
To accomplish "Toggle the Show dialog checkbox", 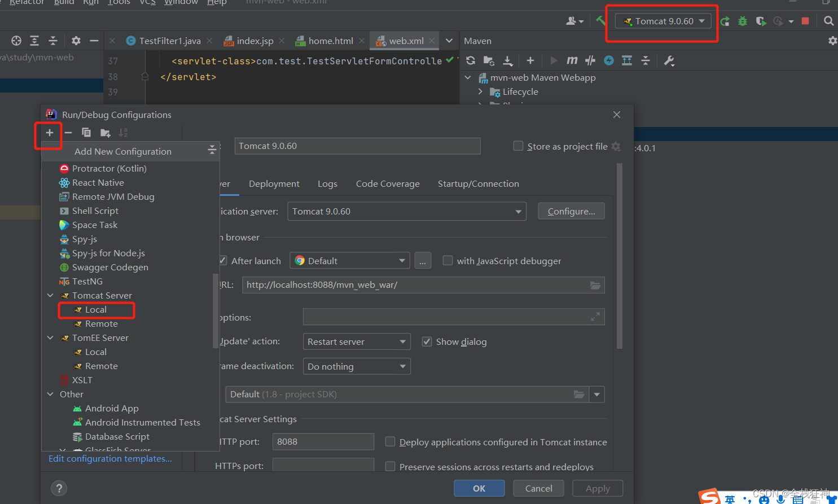I will 427,341.
